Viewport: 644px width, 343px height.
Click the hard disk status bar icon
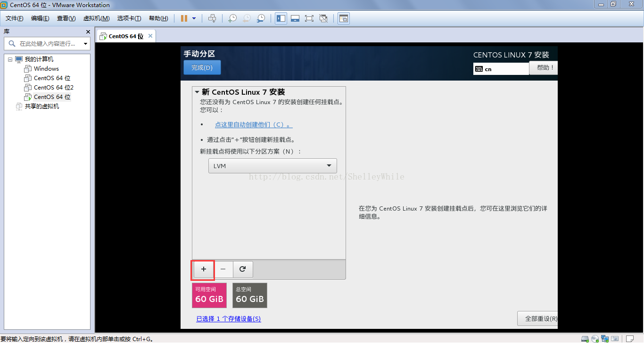tap(585, 339)
